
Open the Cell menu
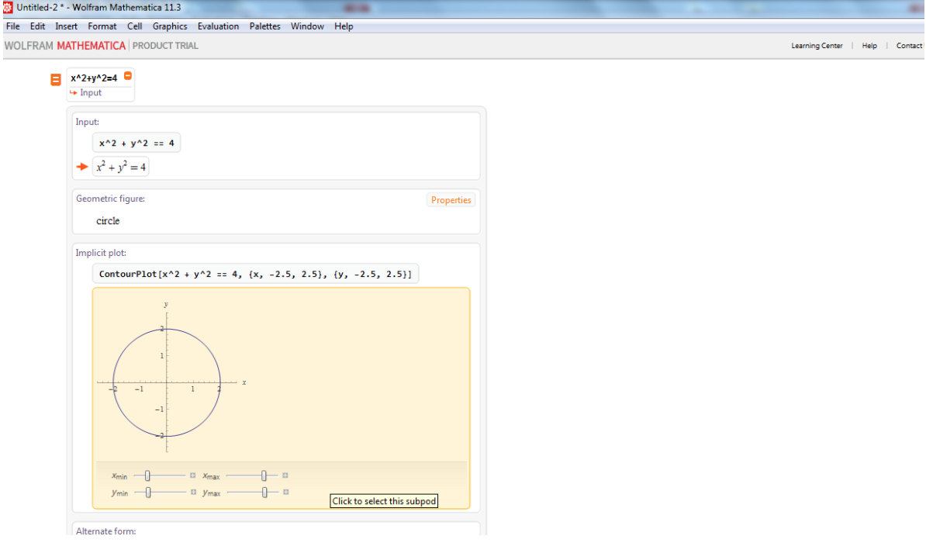(x=135, y=26)
